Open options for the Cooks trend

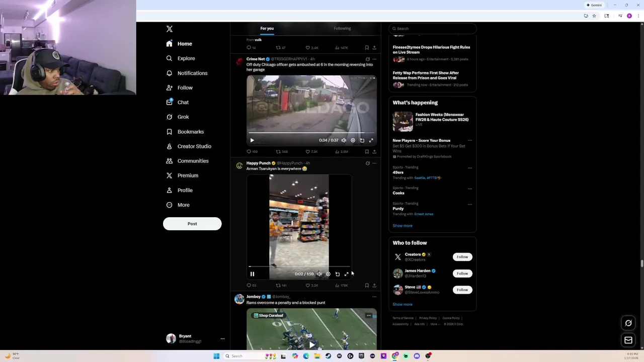click(x=470, y=189)
